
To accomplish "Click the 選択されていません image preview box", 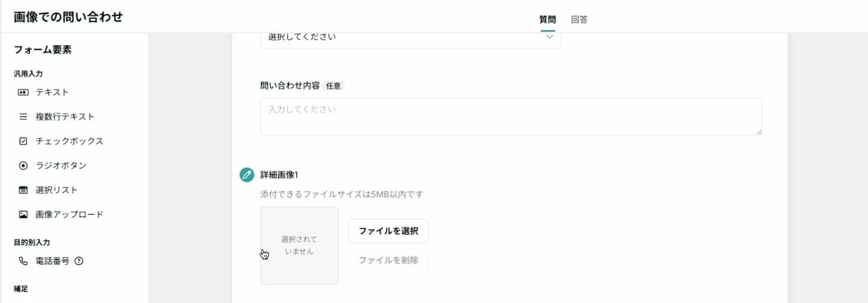I will [x=299, y=246].
